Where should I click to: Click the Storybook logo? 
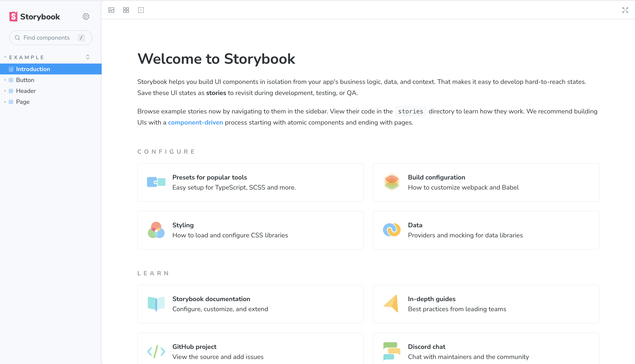pos(34,17)
